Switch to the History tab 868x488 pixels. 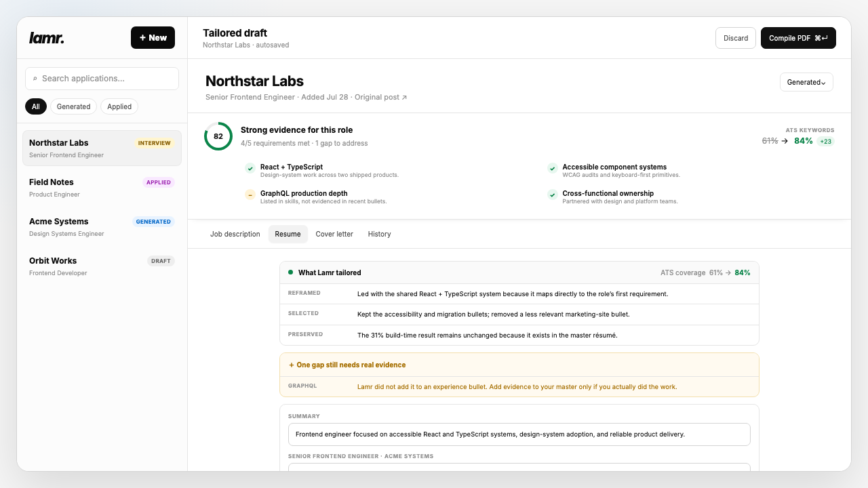[x=379, y=234]
